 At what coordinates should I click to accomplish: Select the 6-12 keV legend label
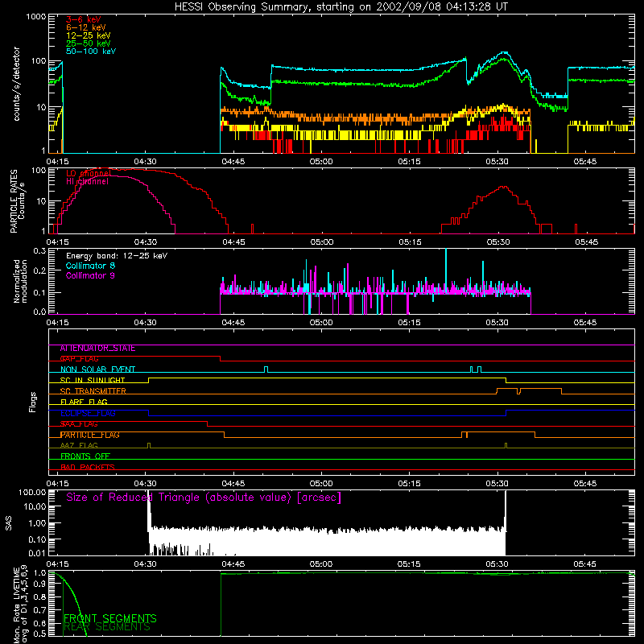click(86, 27)
